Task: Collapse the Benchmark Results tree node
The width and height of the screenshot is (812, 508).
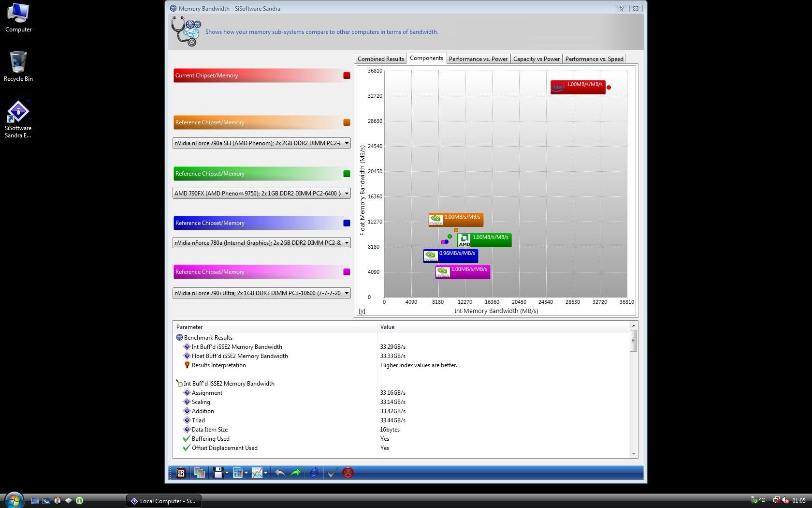Action: click(179, 338)
